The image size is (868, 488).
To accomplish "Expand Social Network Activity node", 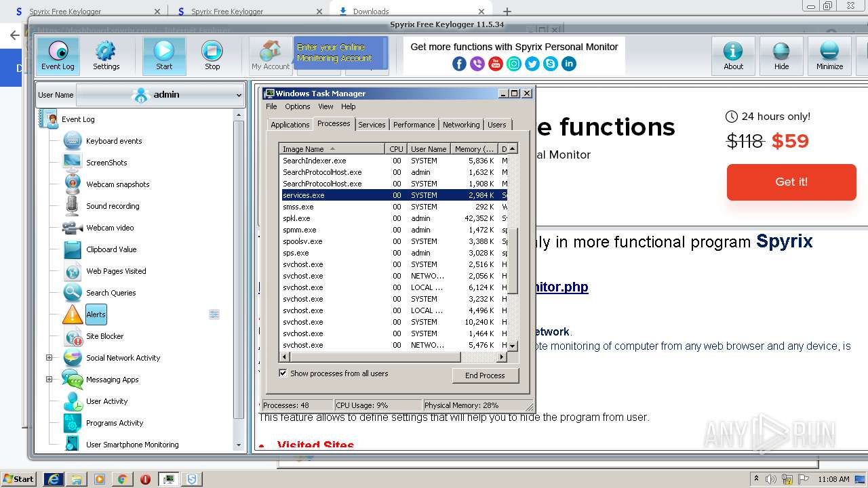I will point(49,358).
